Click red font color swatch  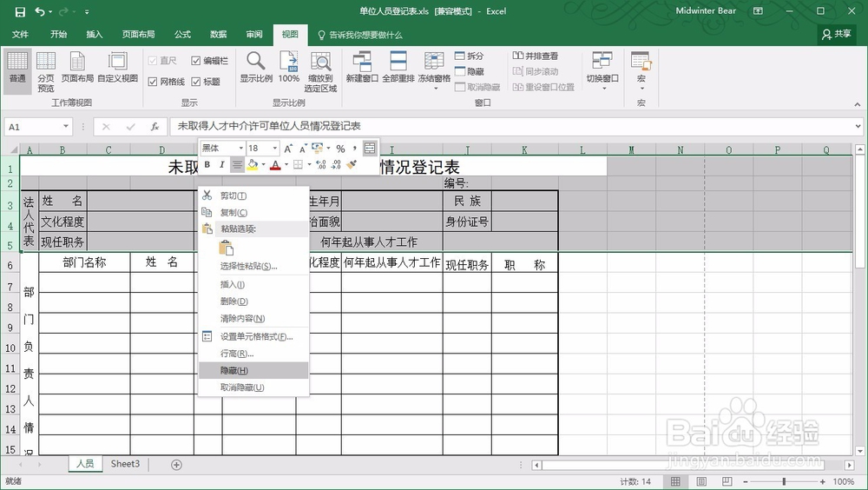275,164
